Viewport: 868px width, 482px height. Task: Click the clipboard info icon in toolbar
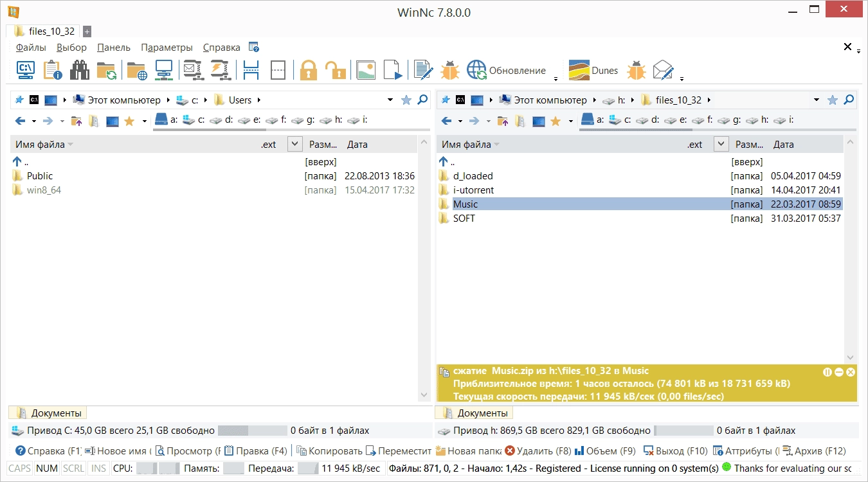pyautogui.click(x=53, y=70)
